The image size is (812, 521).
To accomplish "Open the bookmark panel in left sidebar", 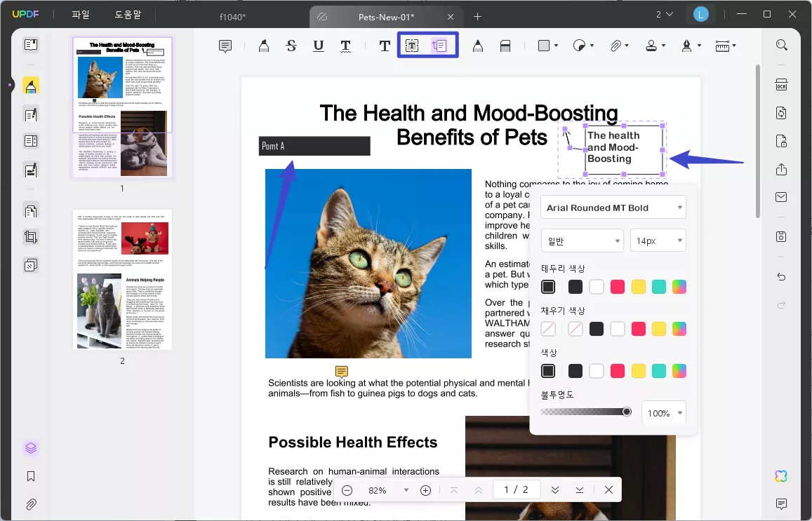I will tap(31, 476).
